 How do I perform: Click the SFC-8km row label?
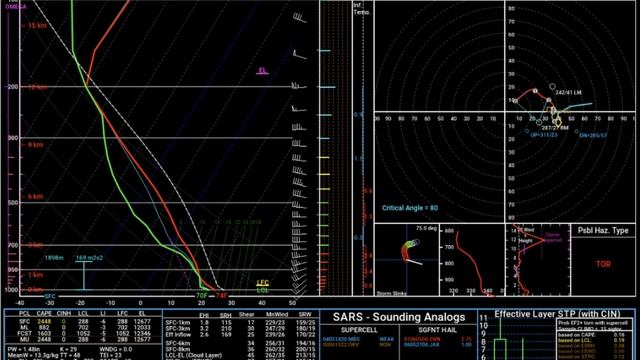178,349
